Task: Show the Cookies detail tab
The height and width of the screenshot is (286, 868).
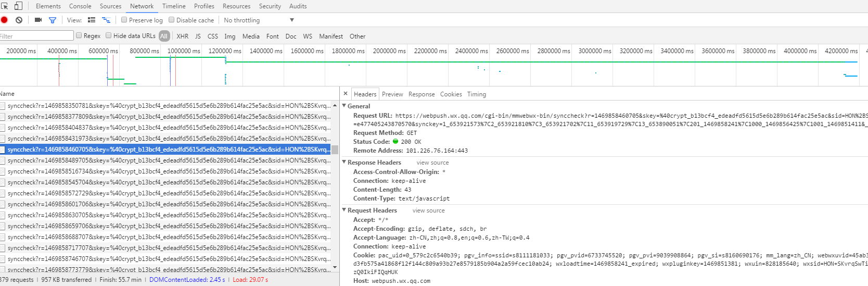Action: (x=451, y=94)
